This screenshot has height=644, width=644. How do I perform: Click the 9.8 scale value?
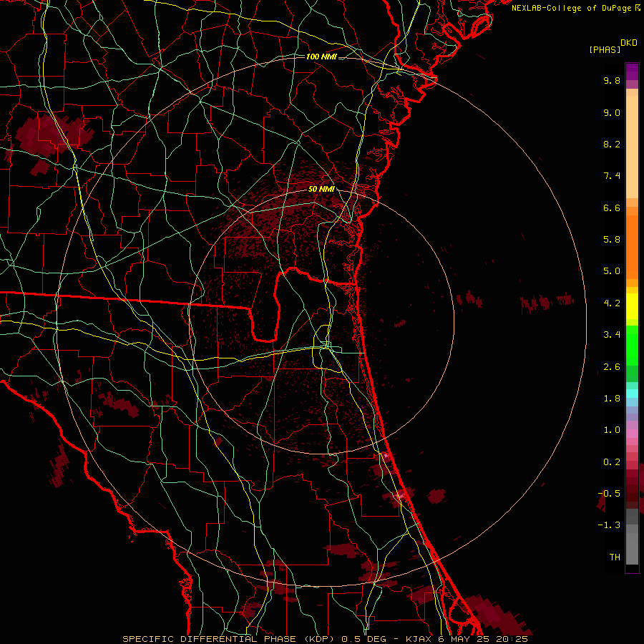click(x=612, y=80)
